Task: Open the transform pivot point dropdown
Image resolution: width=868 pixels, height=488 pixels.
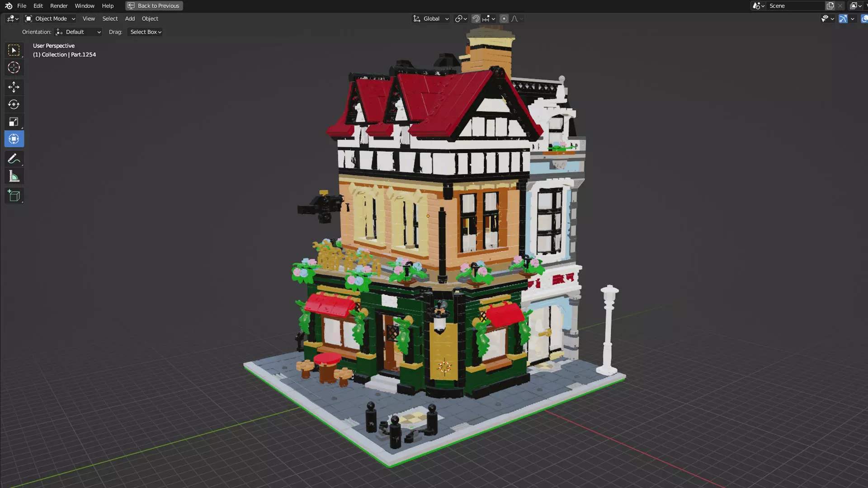Action: click(x=461, y=19)
